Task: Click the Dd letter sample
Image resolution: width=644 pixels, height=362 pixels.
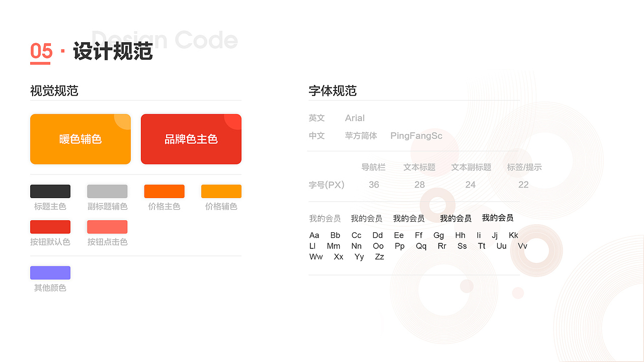Action: pyautogui.click(x=378, y=235)
